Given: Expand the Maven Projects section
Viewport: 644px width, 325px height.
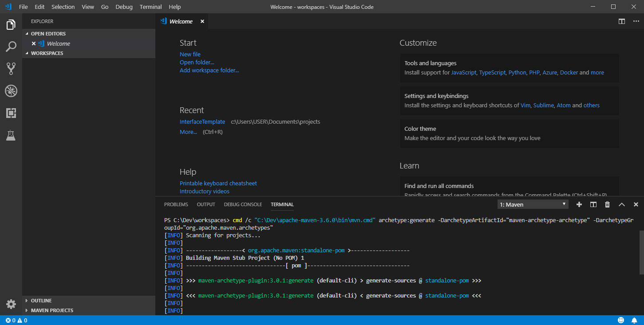Looking at the screenshot, I should pos(89,310).
